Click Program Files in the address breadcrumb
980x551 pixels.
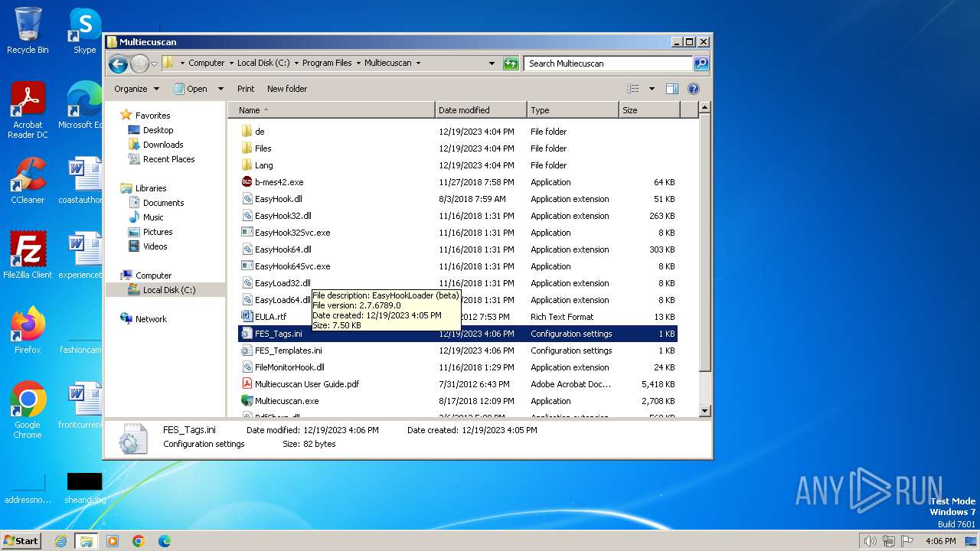click(327, 64)
